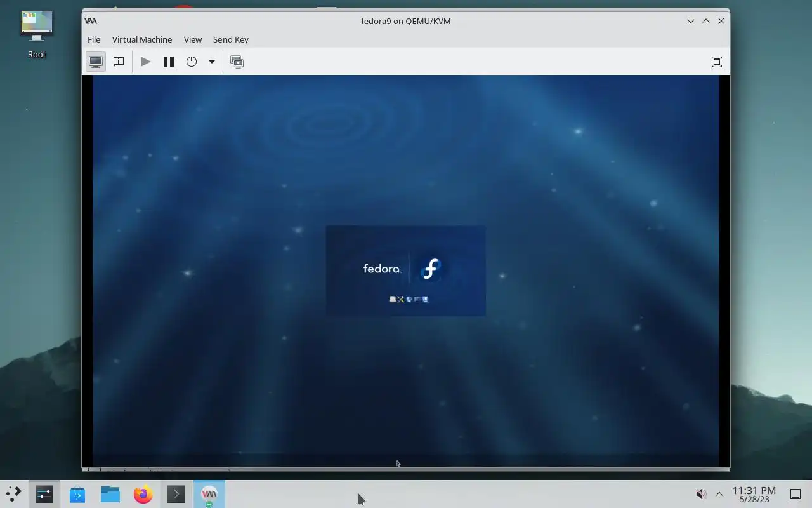Open the Dolphin file manager
Screen dimensions: 812x508
[110, 493]
